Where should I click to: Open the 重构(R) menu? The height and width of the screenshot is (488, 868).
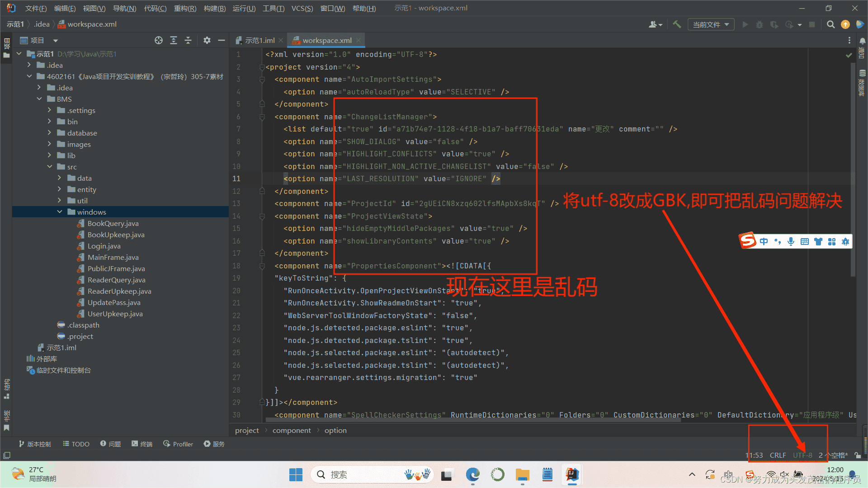click(185, 8)
